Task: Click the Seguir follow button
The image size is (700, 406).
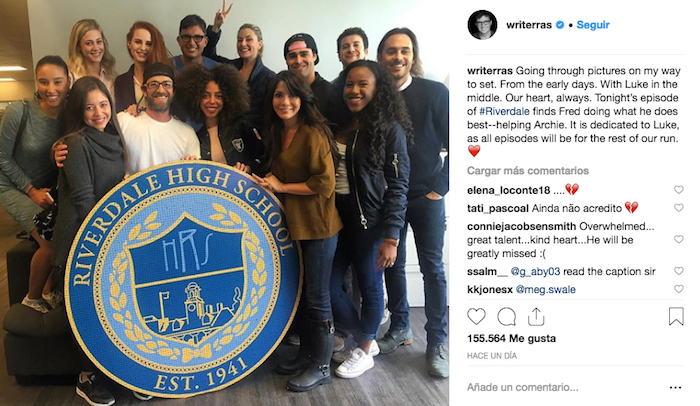Action: 593,25
